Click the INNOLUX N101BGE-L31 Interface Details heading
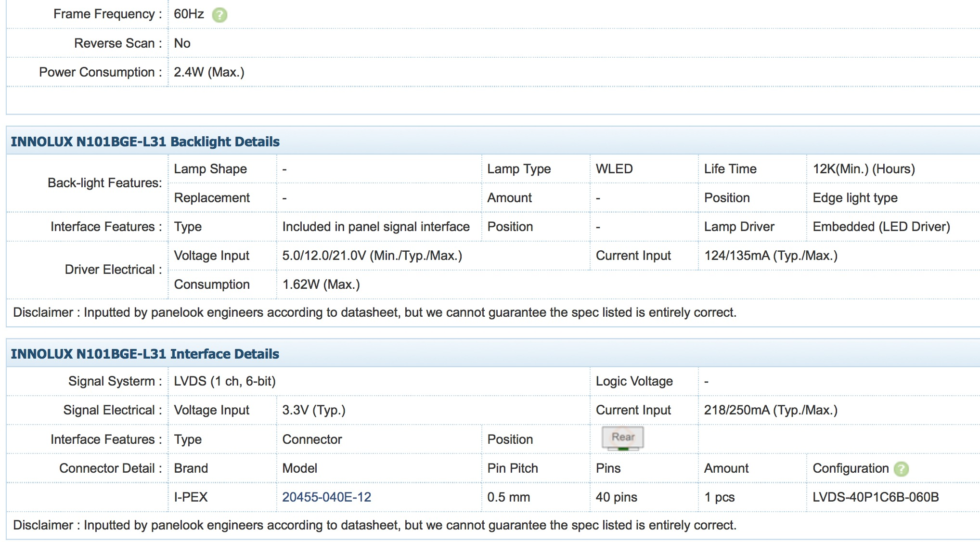 tap(145, 354)
